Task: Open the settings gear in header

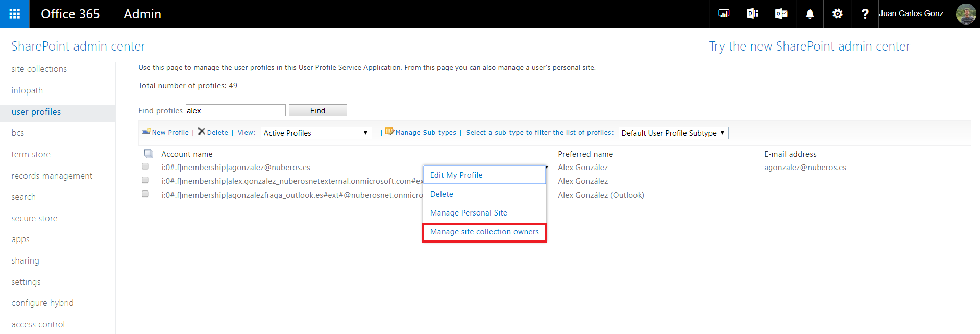Action: [837, 14]
